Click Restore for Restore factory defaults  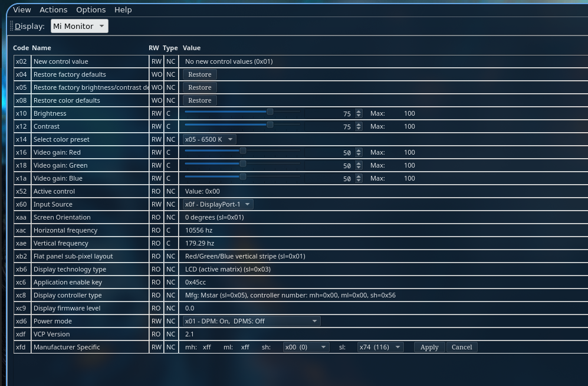click(199, 74)
